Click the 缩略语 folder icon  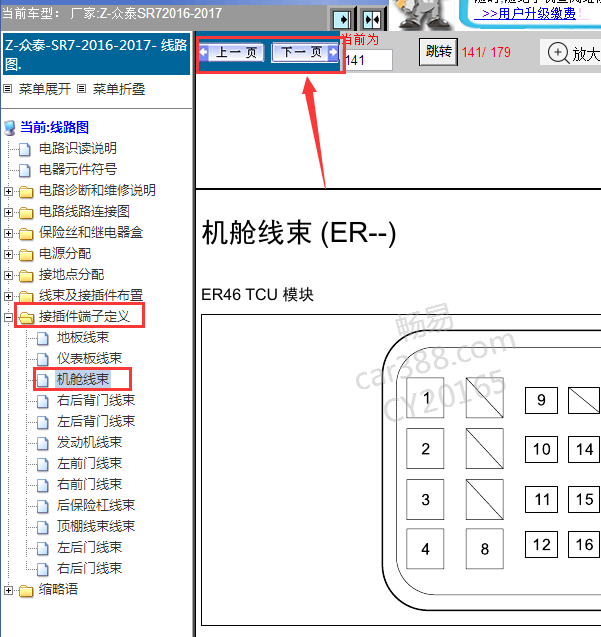[x=26, y=591]
